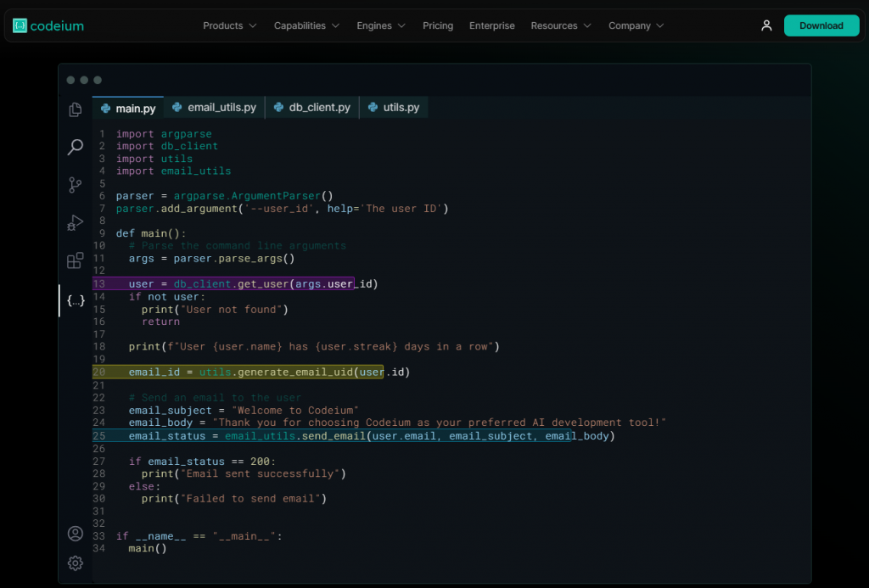This screenshot has height=588, width=869.
Task: Click the "Failed to send email" print line
Action: [234, 498]
